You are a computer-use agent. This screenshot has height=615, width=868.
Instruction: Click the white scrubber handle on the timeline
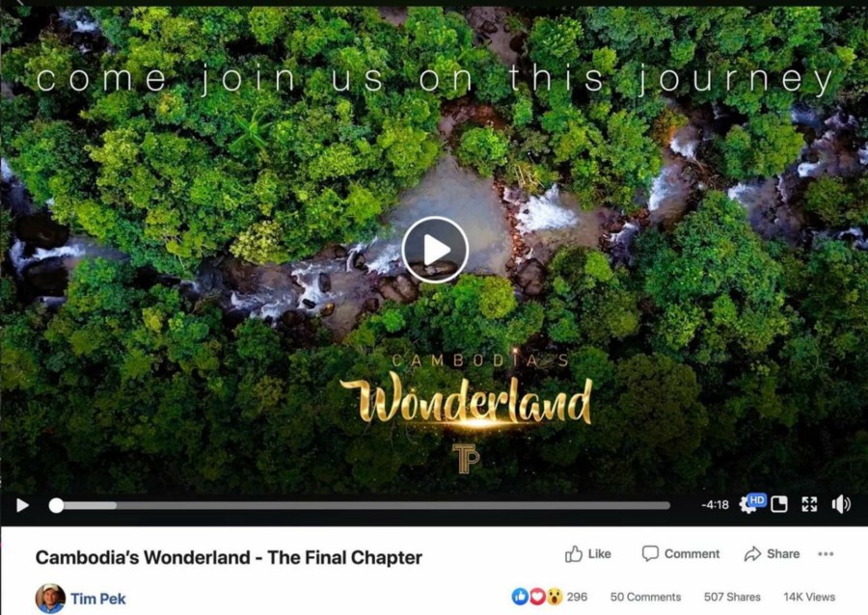[56, 505]
